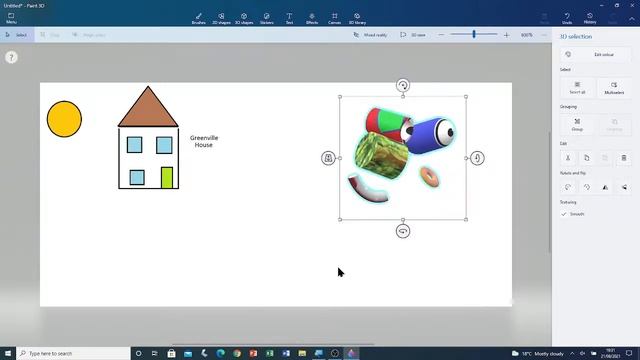640x360 pixels.
Task: Click the Y-axis rotation handle right of selection
Action: pos(477,158)
